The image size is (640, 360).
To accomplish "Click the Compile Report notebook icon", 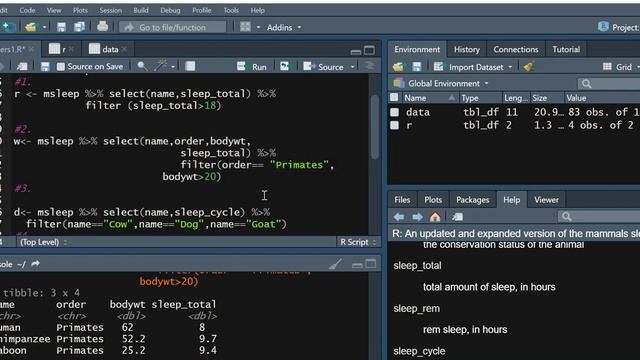I will coord(190,66).
